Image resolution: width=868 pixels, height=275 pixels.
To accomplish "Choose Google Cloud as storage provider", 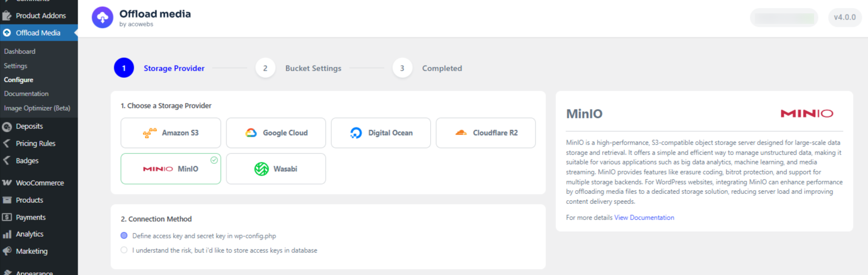I will tap(276, 133).
